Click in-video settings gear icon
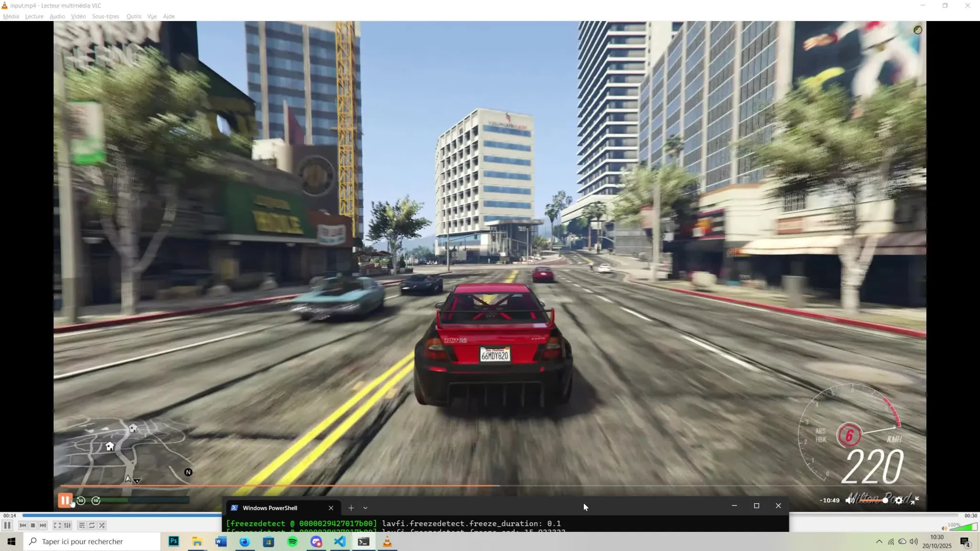The height and width of the screenshot is (551, 980). (x=899, y=500)
